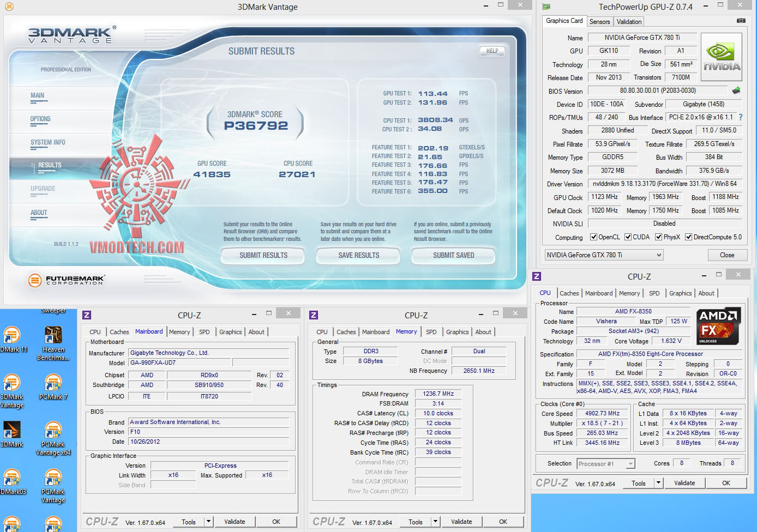Switch to Memory tab in CPU-Z processor window
Screen dimensions: 757x532
(x=629, y=293)
